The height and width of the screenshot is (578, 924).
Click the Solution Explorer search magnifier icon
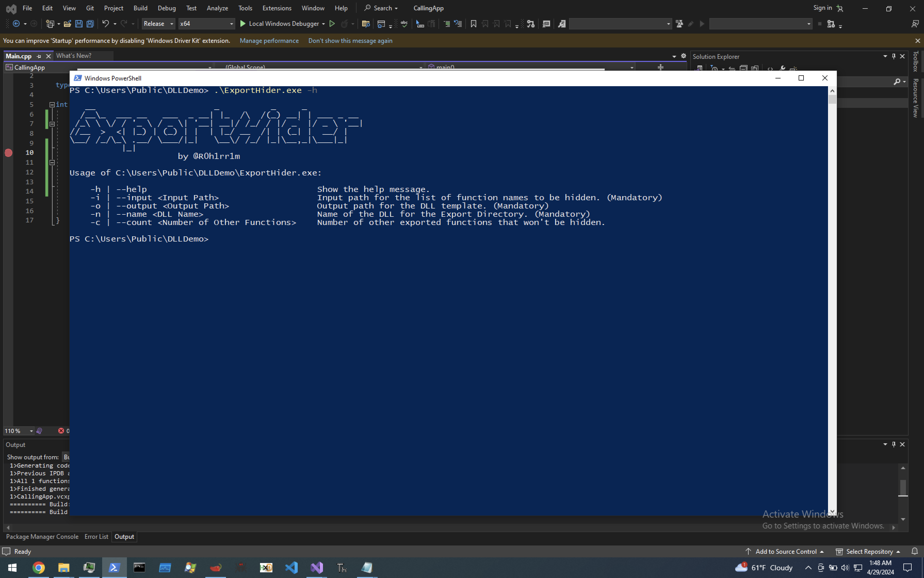[x=896, y=82]
